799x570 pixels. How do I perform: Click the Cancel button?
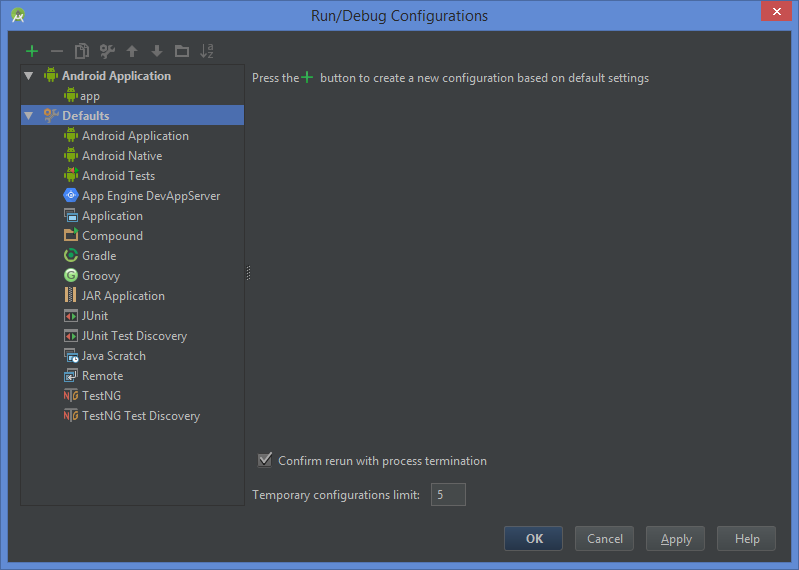pyautogui.click(x=604, y=538)
